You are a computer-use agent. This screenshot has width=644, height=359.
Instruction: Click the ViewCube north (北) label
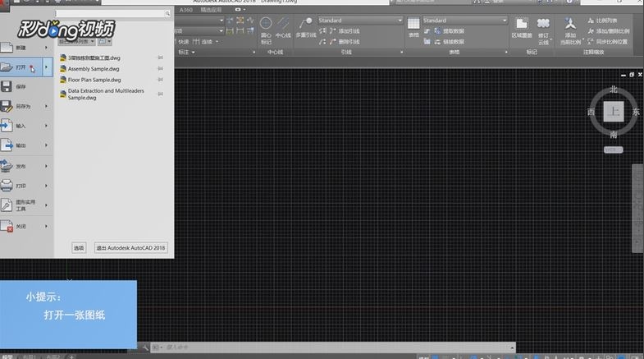(613, 90)
